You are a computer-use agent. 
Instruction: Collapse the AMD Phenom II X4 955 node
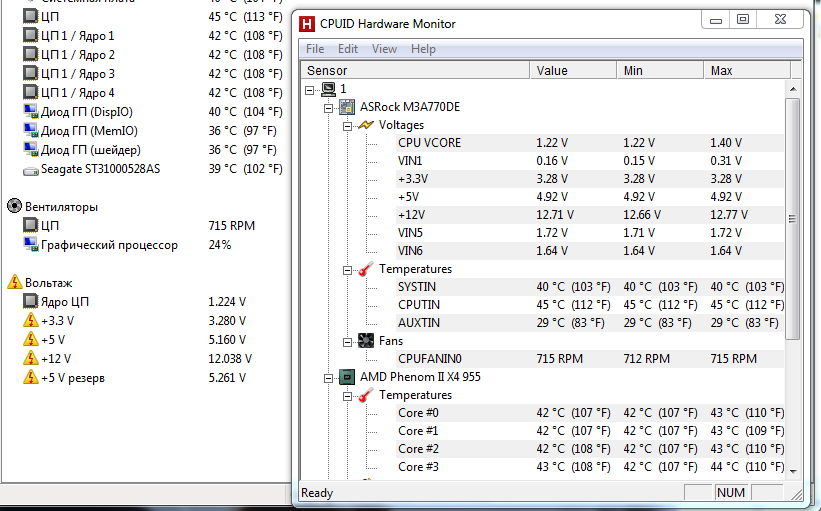tap(328, 378)
